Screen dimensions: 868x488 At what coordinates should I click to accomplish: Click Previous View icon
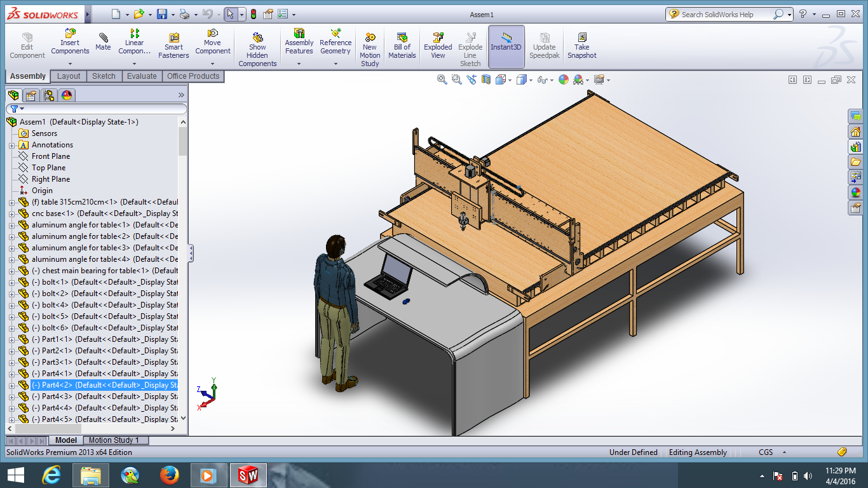click(471, 79)
